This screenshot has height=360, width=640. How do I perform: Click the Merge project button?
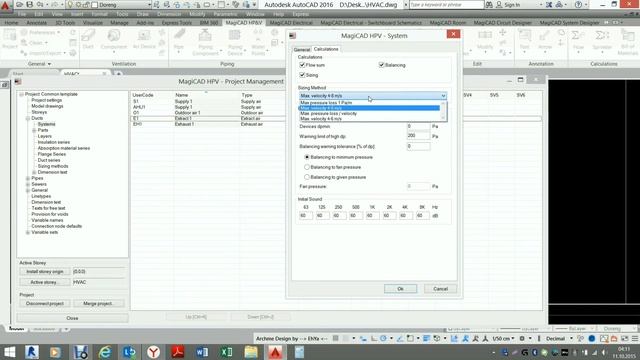coord(98,304)
